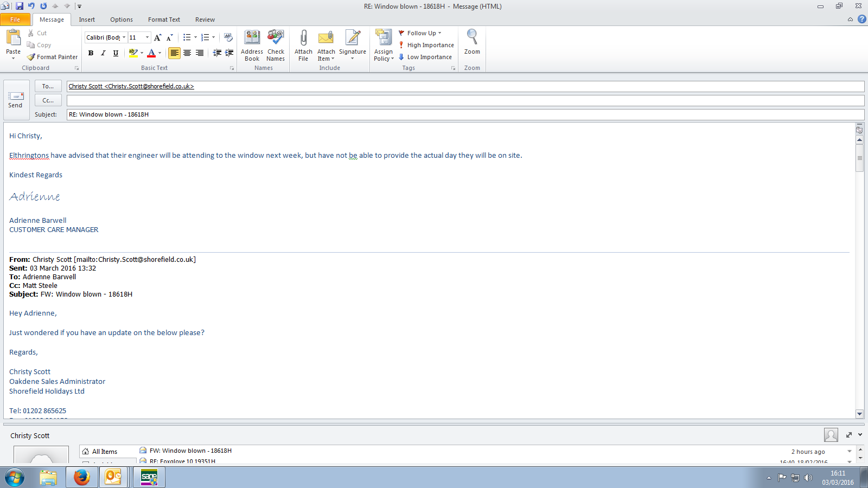Click the message body vertical scrollbar thumb
868x488 pixels.
pos(859,158)
